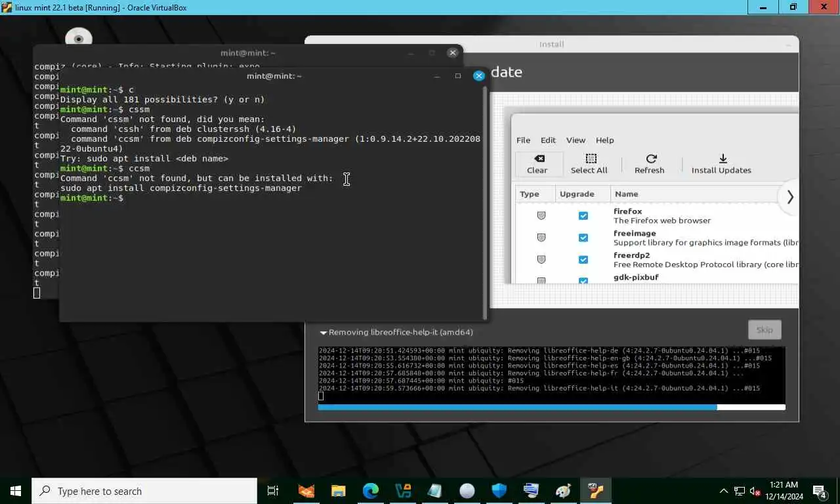The height and width of the screenshot is (504, 840).
Task: Launch the orange fox icon in taskbar
Action: pyautogui.click(x=306, y=491)
